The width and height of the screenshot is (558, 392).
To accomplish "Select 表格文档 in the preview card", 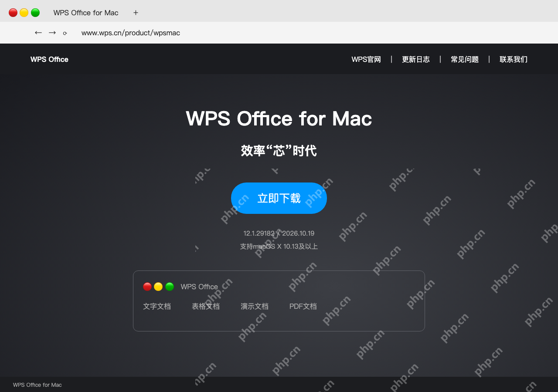I will point(206,306).
